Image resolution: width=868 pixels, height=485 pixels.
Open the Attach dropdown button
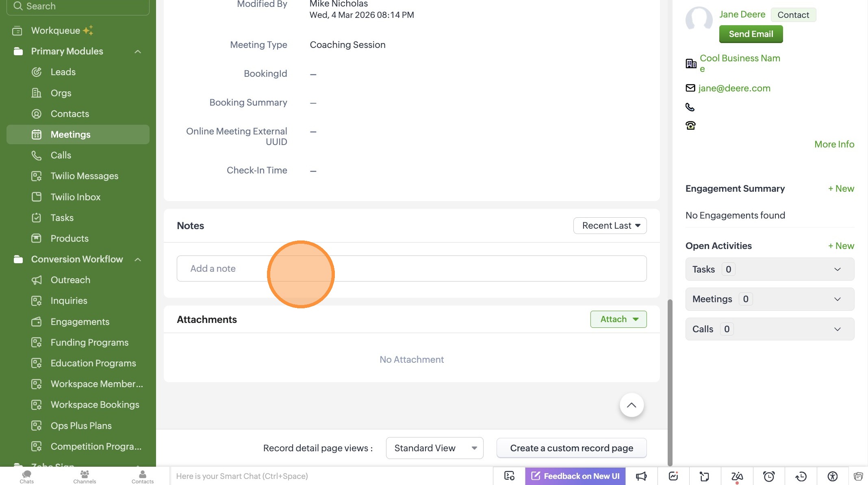[618, 319]
